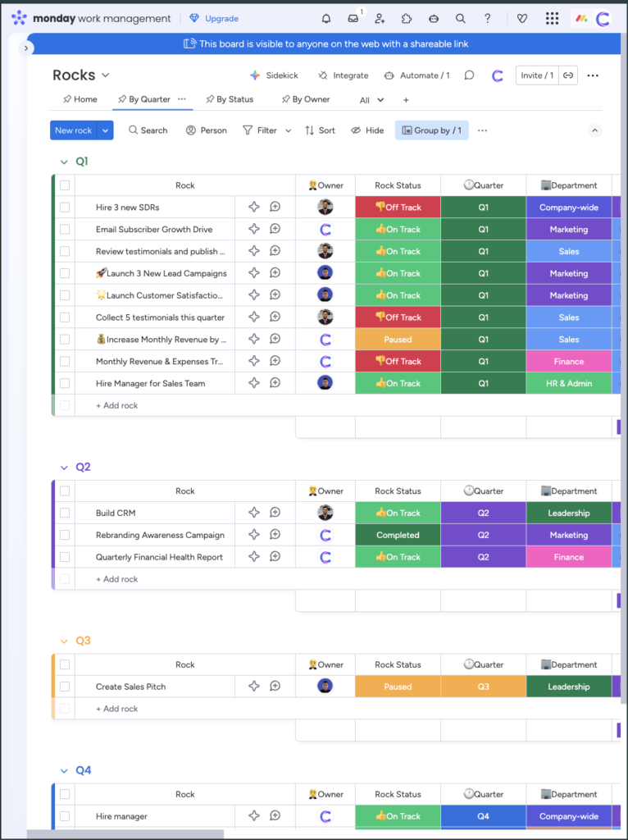This screenshot has height=840, width=628.
Task: Click the copy link icon beside Invite
Action: 568,75
